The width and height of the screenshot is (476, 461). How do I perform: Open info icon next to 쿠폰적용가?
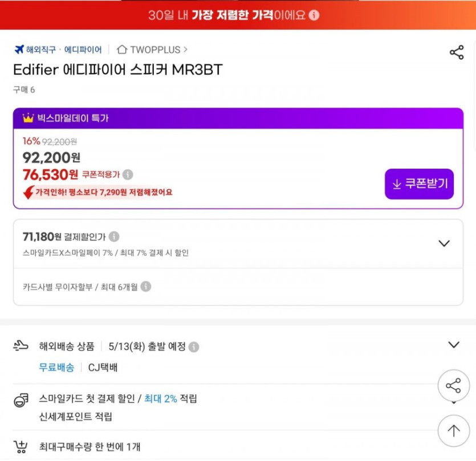(x=128, y=174)
